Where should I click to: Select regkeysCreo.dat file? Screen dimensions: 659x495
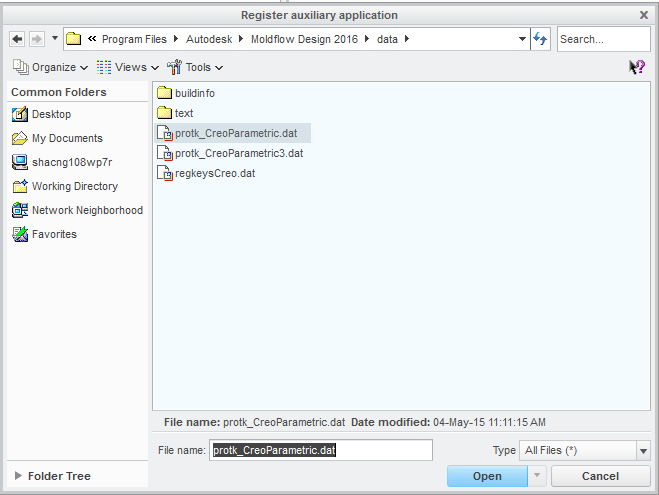click(x=206, y=173)
